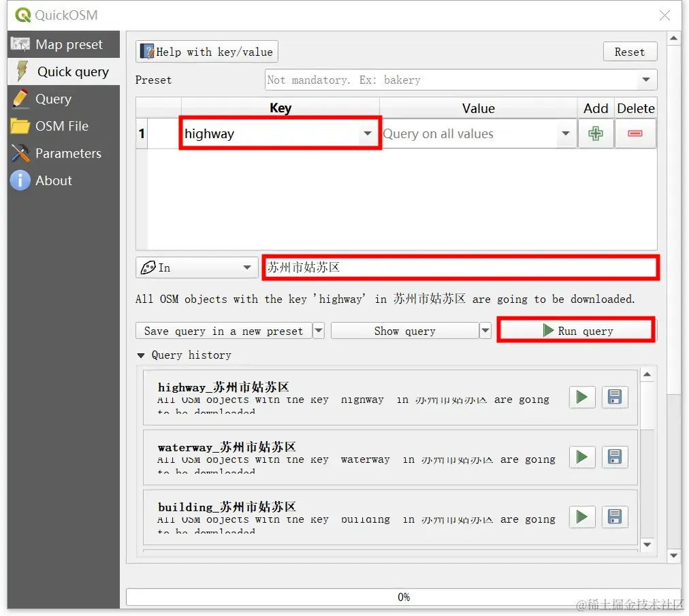Run the waterway_苏州市姑苏区 history query
Viewport: 689px width, 616px height.
[x=582, y=457]
